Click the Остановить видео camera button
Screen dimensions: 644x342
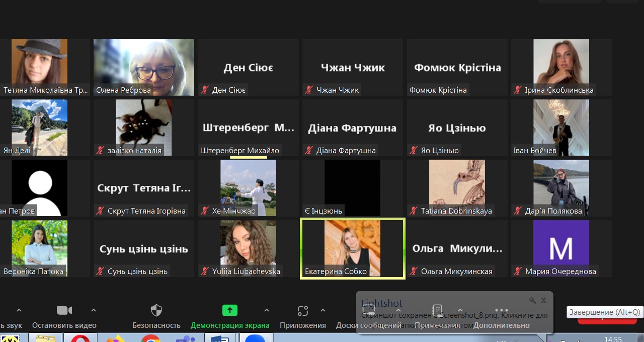64,310
